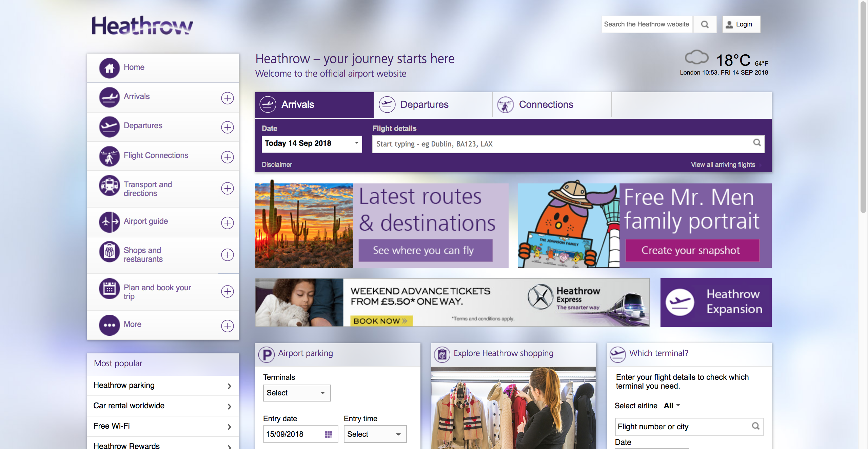Click the Entry date field 15/09/2018
The width and height of the screenshot is (868, 449).
click(x=300, y=434)
